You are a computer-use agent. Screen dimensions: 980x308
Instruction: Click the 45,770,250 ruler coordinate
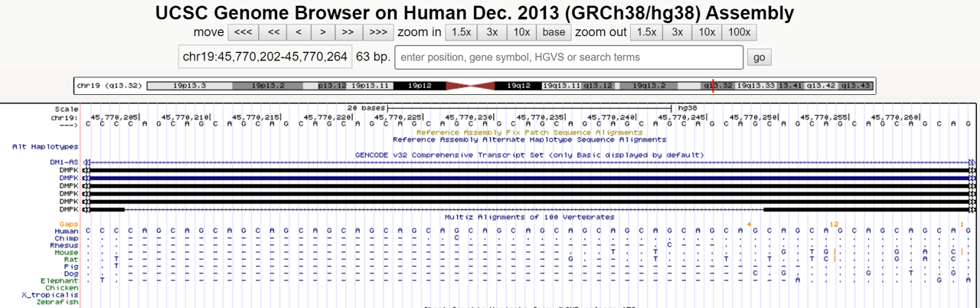click(753, 117)
